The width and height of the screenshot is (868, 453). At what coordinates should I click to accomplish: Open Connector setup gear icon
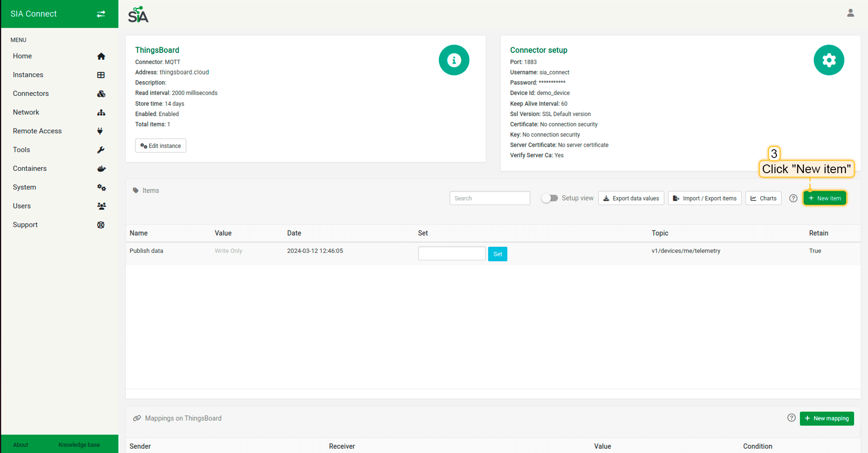828,60
